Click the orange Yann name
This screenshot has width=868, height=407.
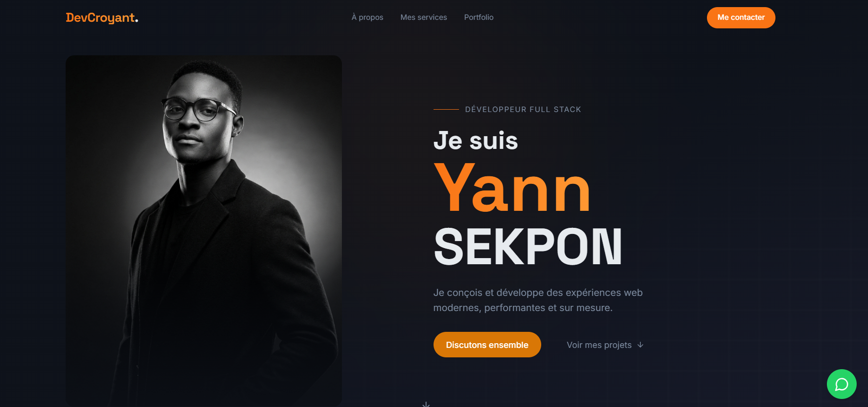pos(512,188)
